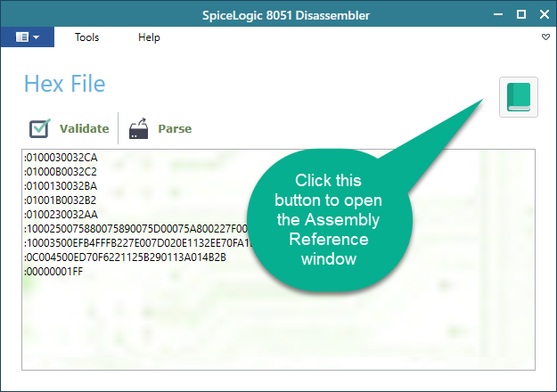Click the Validate checkmark icon
This screenshot has width=557, height=392.
(39, 128)
